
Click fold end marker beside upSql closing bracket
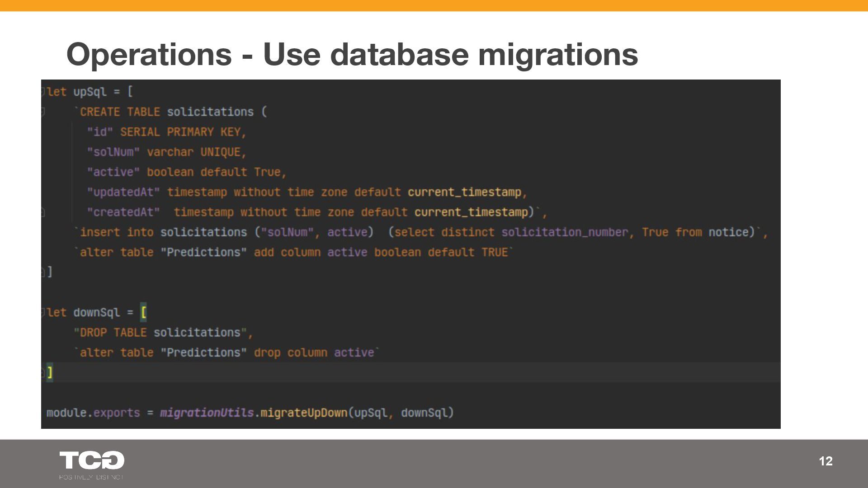click(x=43, y=272)
